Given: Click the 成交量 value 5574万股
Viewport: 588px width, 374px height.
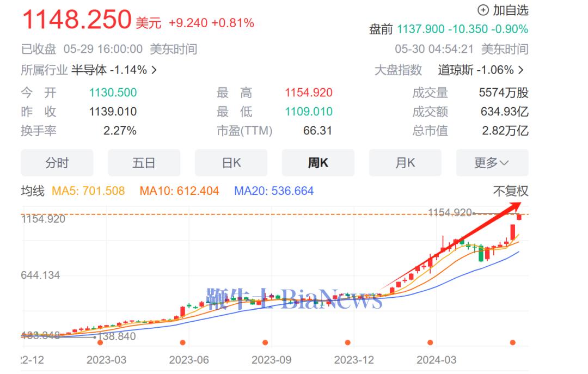Looking at the screenshot, I should (x=504, y=93).
